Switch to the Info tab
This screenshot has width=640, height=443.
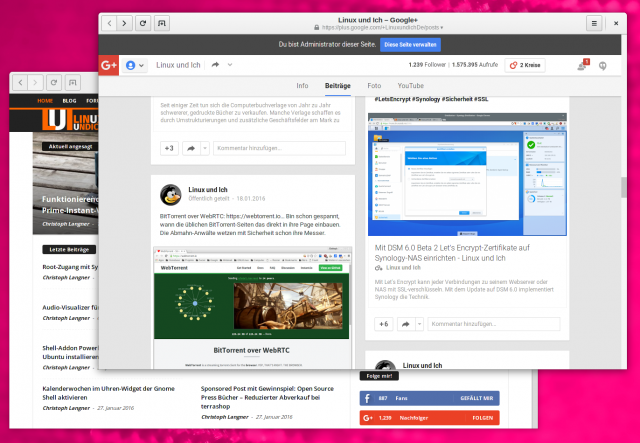(302, 86)
